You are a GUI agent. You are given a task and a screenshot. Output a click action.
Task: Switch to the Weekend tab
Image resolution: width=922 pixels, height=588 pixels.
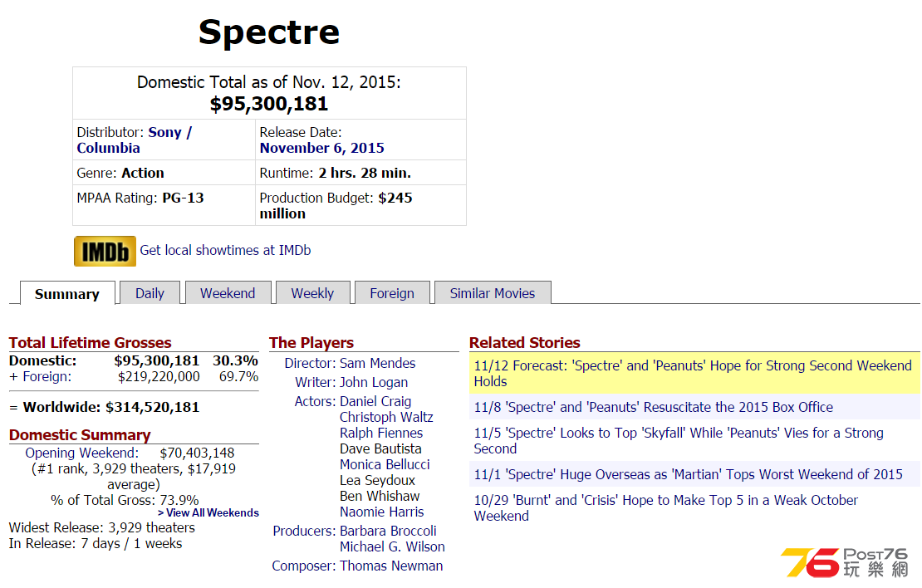point(228,293)
